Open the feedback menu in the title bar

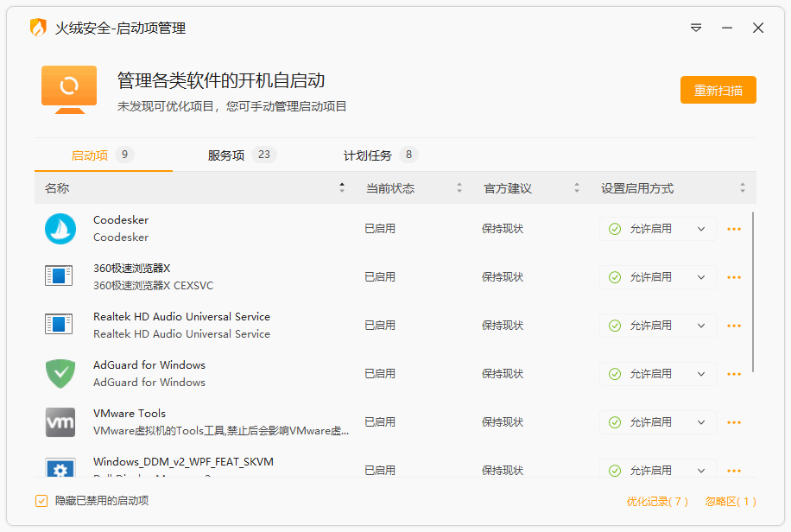pyautogui.click(x=696, y=28)
